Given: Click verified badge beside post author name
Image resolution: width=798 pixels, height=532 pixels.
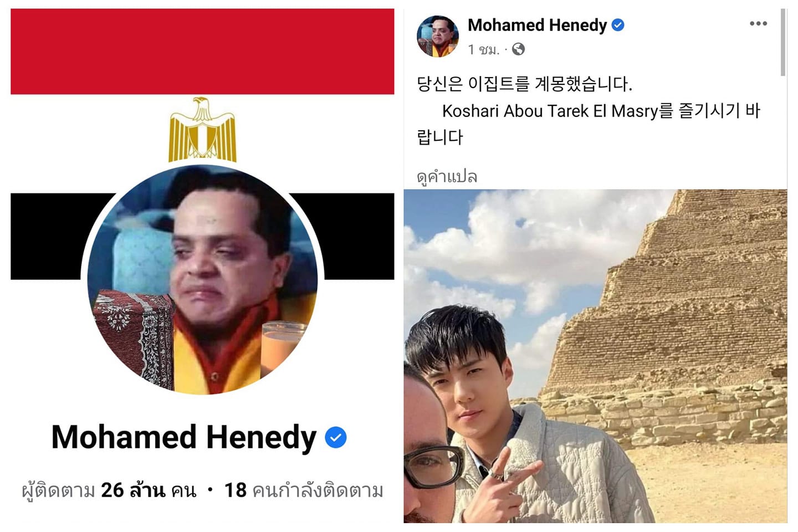Looking at the screenshot, I should click(618, 25).
